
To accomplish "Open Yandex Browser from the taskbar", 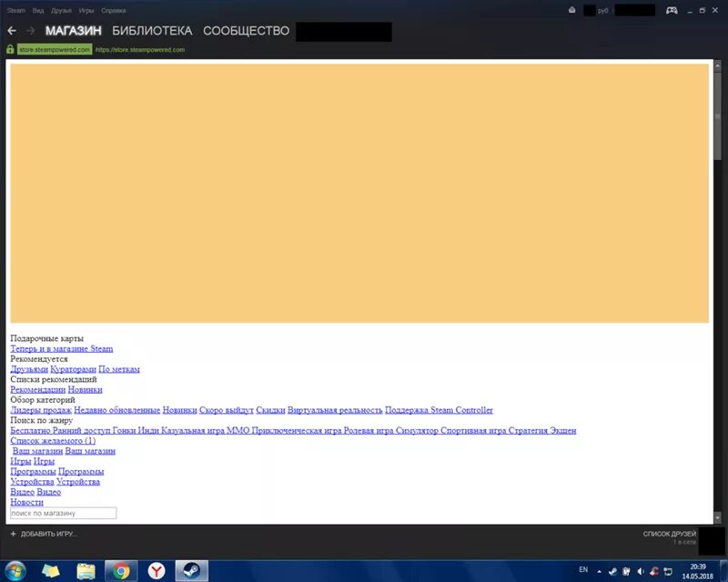I will point(157,570).
